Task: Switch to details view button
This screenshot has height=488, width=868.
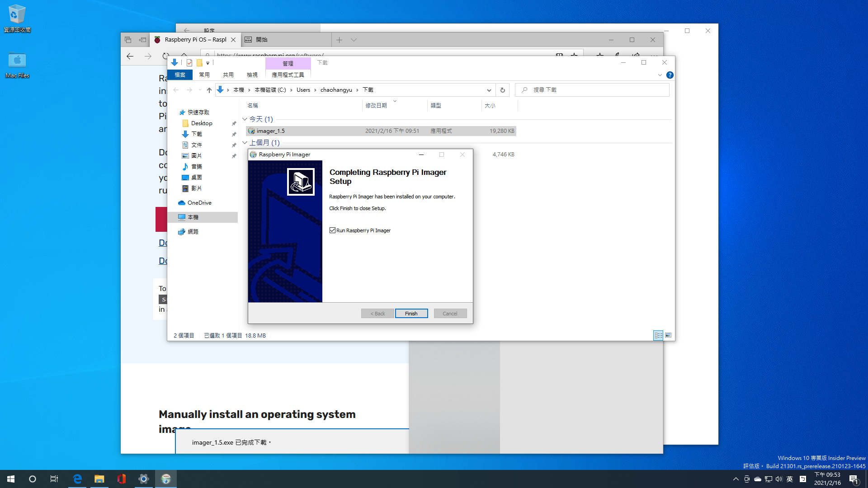Action: coord(658,335)
